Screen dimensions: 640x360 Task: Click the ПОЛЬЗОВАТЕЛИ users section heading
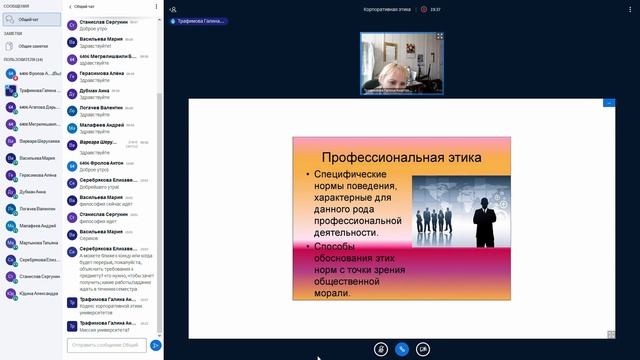[x=23, y=60]
